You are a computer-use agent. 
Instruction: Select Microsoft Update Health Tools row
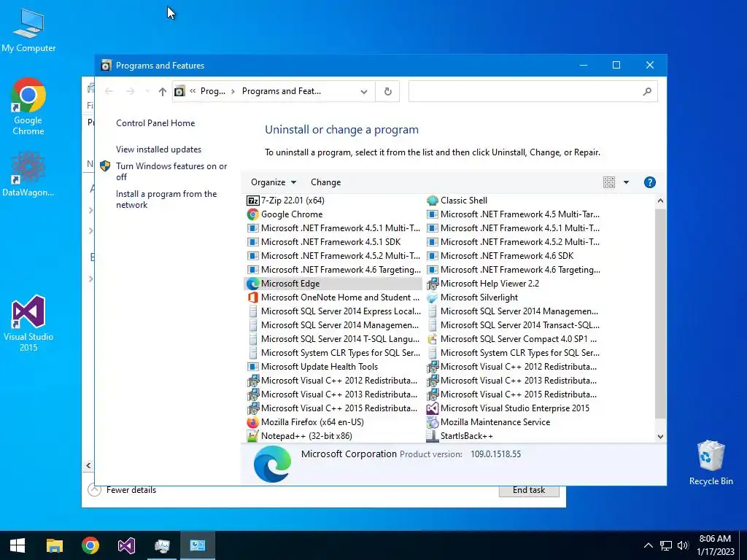pos(333,367)
